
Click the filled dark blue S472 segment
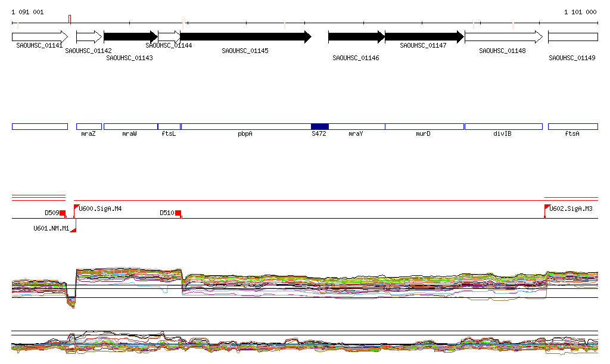click(x=319, y=126)
